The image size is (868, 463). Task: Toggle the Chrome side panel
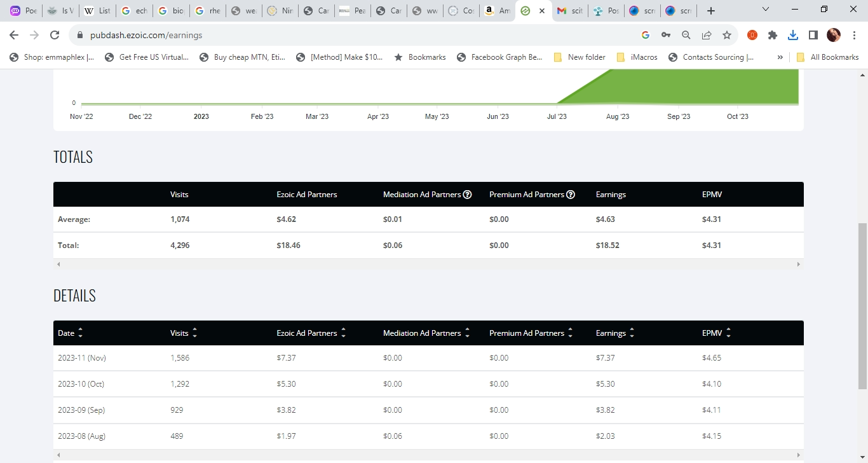[x=813, y=35]
